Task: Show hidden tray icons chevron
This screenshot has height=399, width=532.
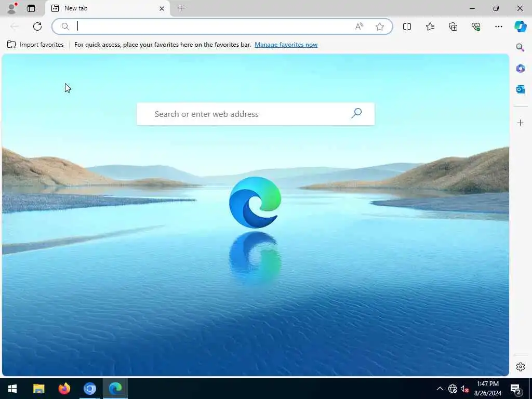Action: pos(440,389)
